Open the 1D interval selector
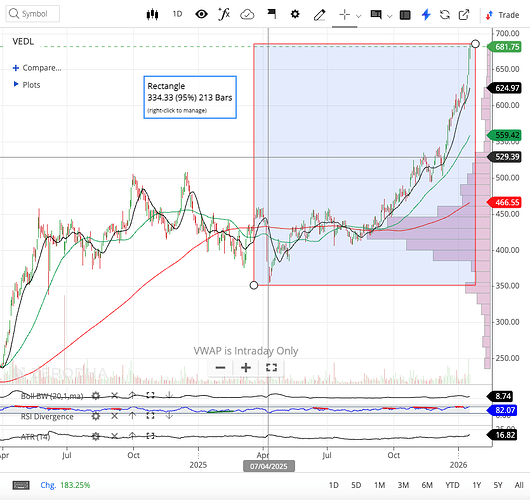The image size is (530, 500). click(177, 14)
